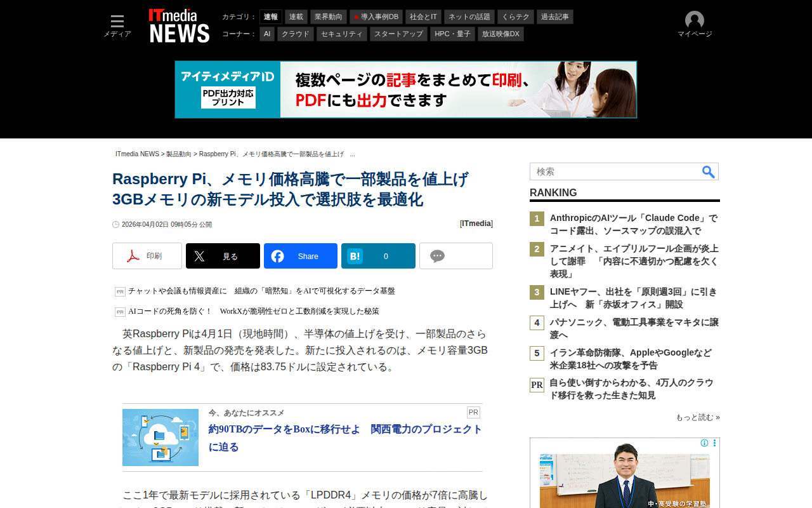Click the アイティメディアID print banner
This screenshot has height=508, width=812.
[406, 90]
